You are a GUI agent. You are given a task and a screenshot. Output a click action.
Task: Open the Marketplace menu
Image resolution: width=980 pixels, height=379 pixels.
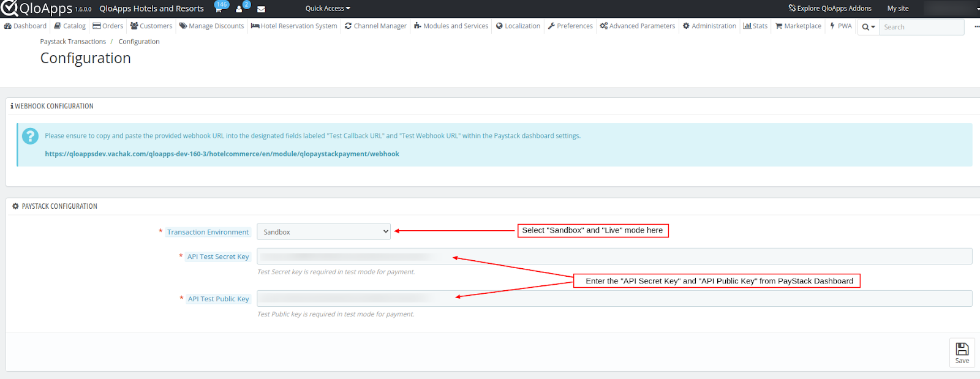point(798,26)
